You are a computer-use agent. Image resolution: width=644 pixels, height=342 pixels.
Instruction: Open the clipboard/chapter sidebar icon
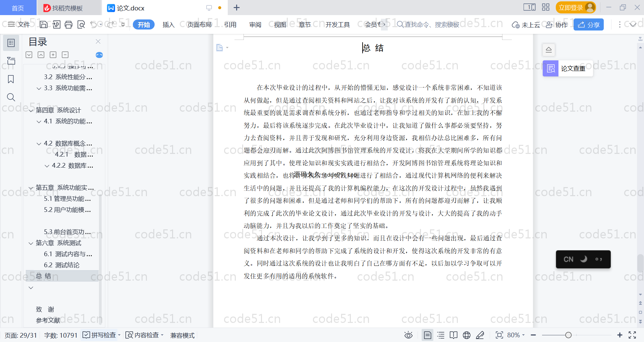coord(11,61)
